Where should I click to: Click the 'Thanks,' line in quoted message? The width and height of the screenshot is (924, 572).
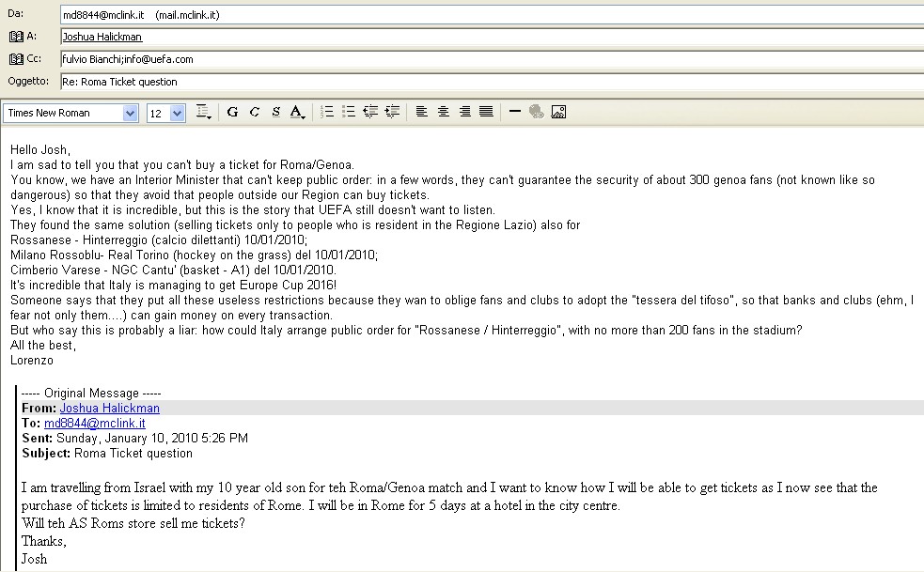pyautogui.click(x=44, y=541)
